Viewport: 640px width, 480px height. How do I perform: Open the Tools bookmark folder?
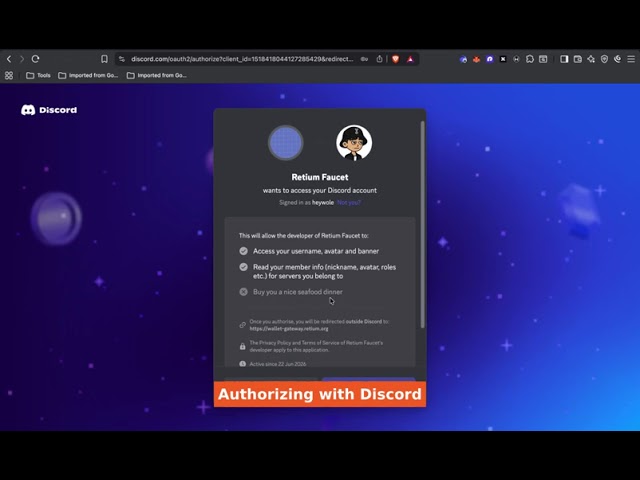pyautogui.click(x=38, y=76)
